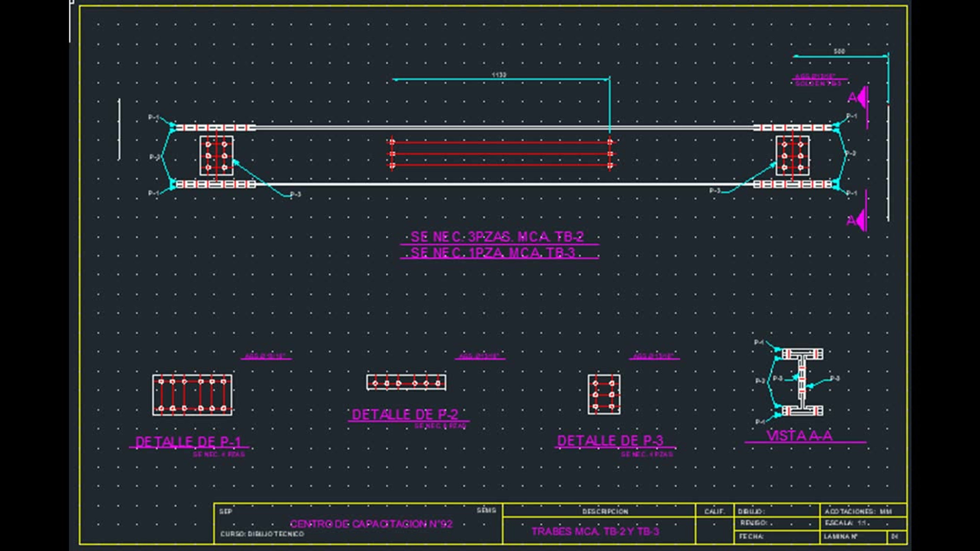The height and width of the screenshot is (551, 980).
Task: Select the I-beam section in Vista A-A
Action: pos(802,382)
